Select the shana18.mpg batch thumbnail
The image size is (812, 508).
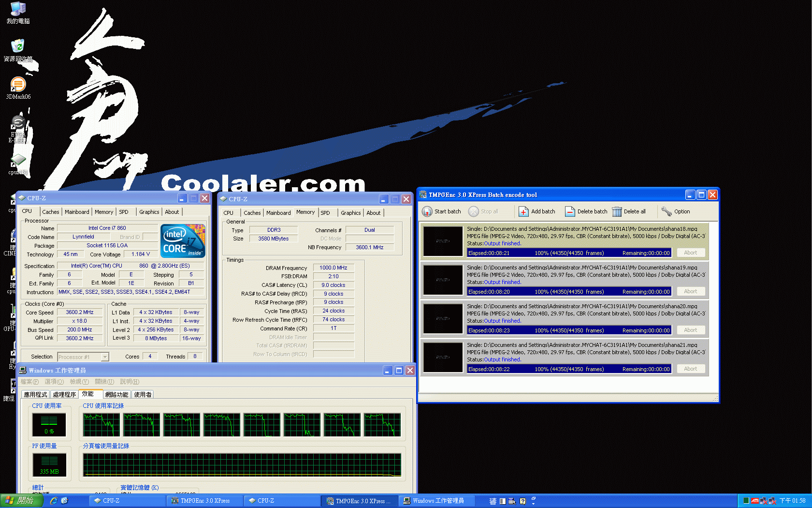pos(443,240)
